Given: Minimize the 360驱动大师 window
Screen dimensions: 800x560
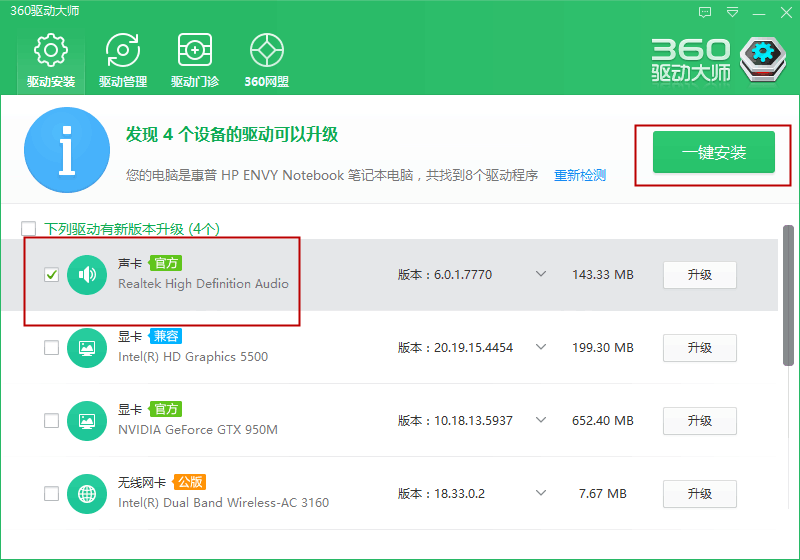Looking at the screenshot, I should [759, 14].
